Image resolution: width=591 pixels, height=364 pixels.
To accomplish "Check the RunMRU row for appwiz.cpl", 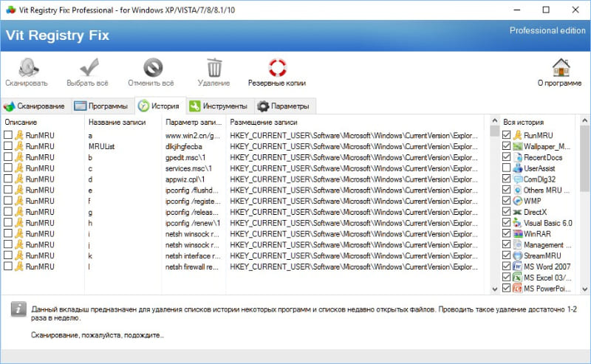I will click(x=8, y=179).
